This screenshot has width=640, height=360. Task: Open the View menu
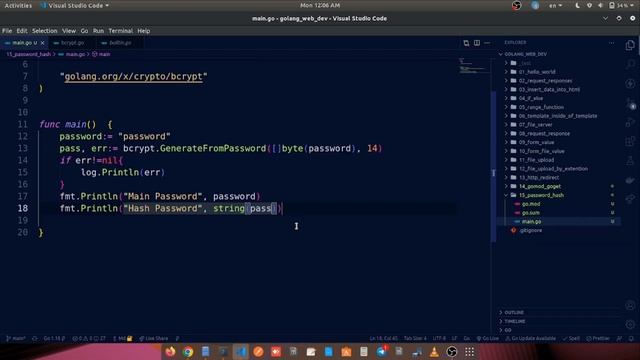(69, 31)
